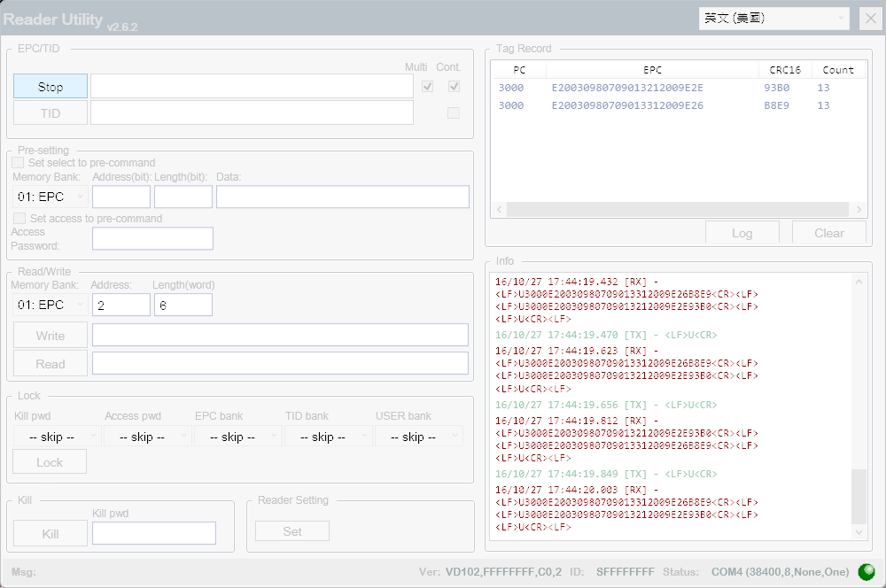The image size is (886, 588).
Task: Close the Reader Utility window
Action: tap(871, 19)
